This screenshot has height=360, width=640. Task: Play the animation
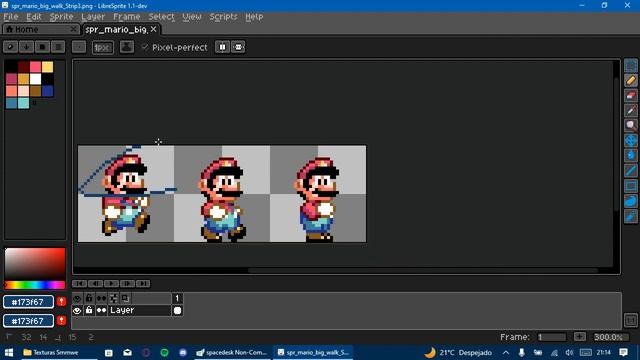(111, 283)
